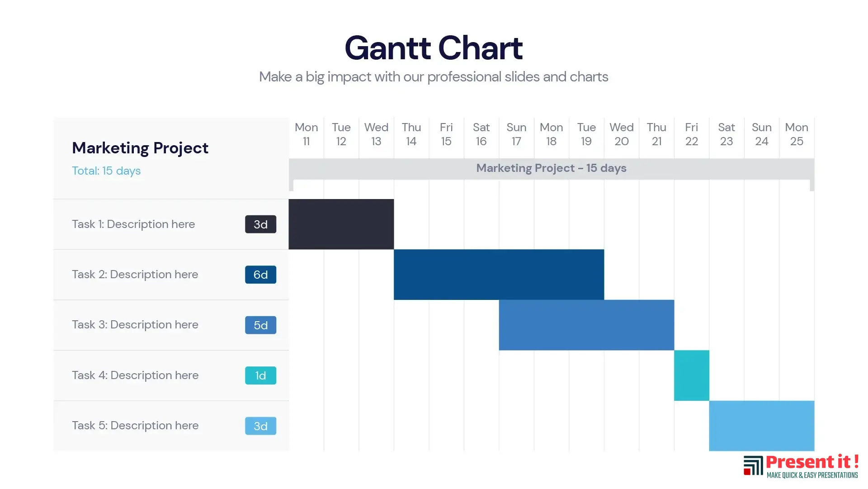Click the Marketing Project heading
Screen dimensions: 868x489
click(x=140, y=148)
